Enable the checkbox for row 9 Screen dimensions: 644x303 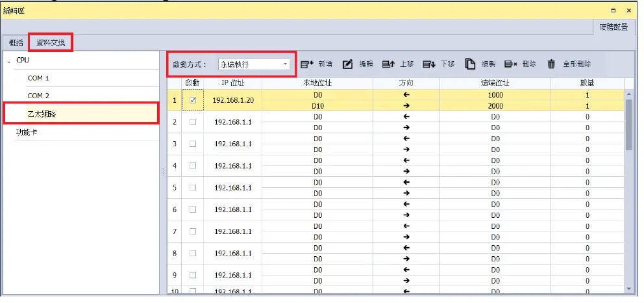(x=193, y=275)
